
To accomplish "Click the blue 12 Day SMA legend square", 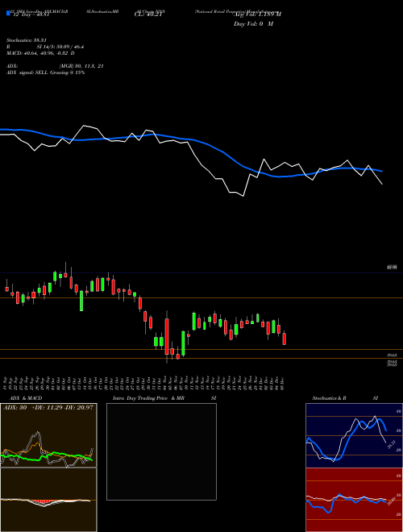I will click(8, 14).
